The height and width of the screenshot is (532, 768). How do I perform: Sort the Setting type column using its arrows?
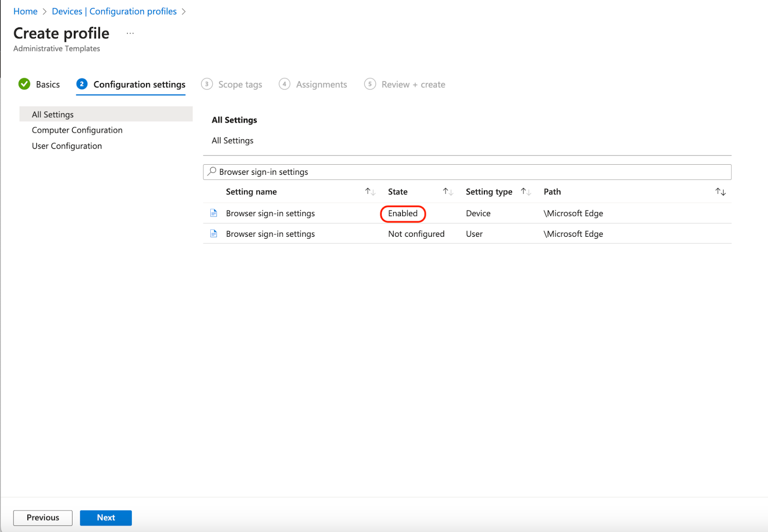(x=526, y=191)
